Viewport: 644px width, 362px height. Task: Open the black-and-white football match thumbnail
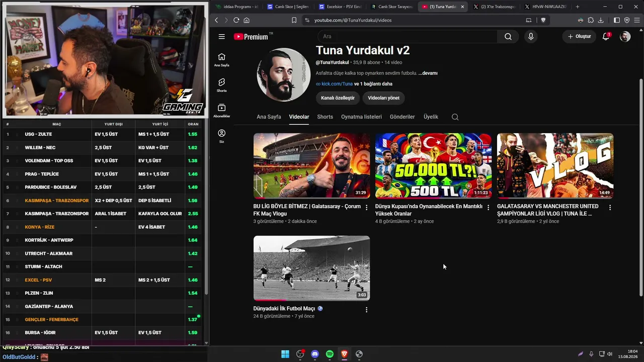click(x=311, y=268)
